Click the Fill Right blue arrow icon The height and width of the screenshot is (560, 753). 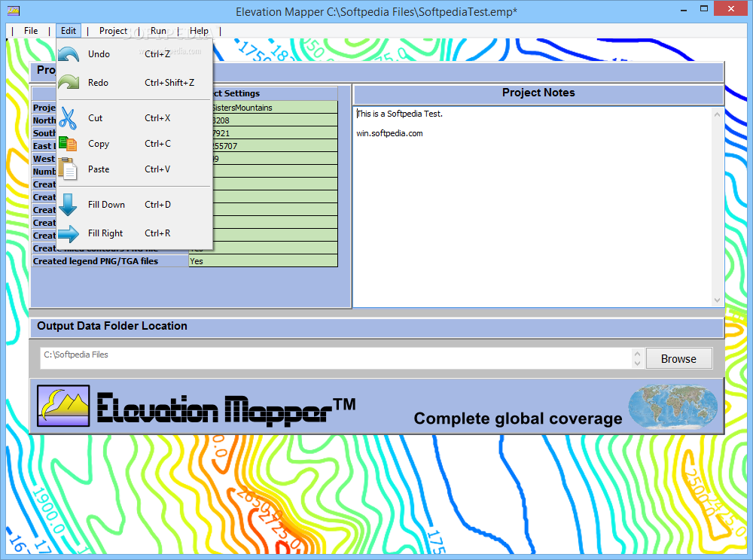click(69, 233)
